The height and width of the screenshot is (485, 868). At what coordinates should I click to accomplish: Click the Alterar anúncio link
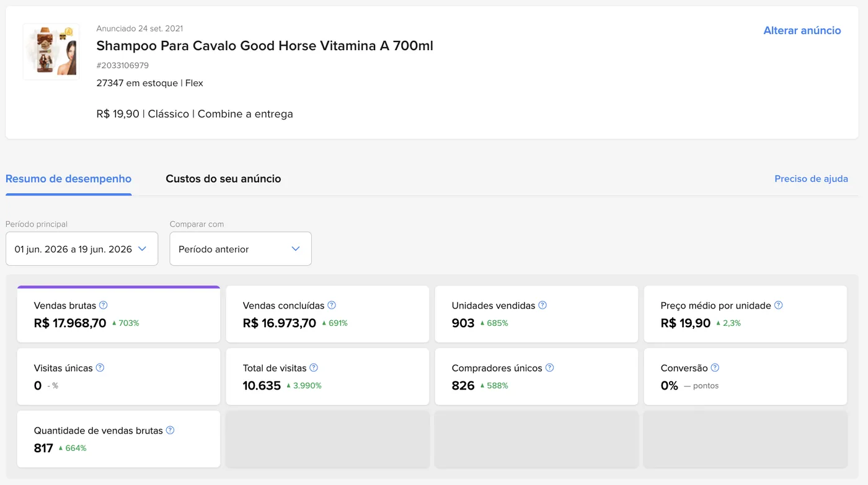coord(802,30)
